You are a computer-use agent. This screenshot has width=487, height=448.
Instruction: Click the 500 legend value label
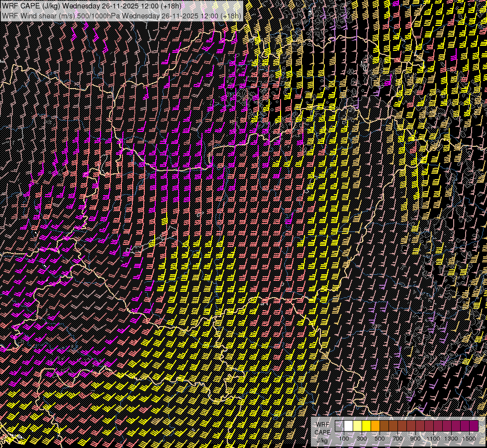pyautogui.click(x=380, y=439)
